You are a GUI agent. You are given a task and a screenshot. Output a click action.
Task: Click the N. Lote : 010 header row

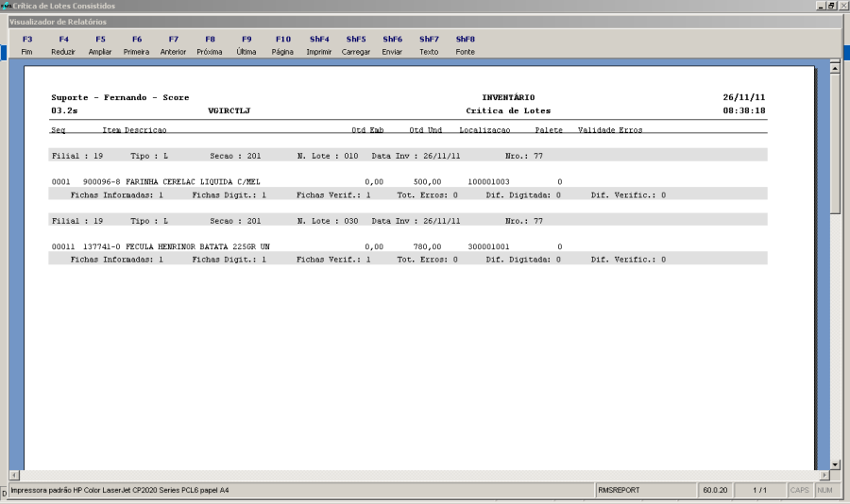[x=408, y=156]
